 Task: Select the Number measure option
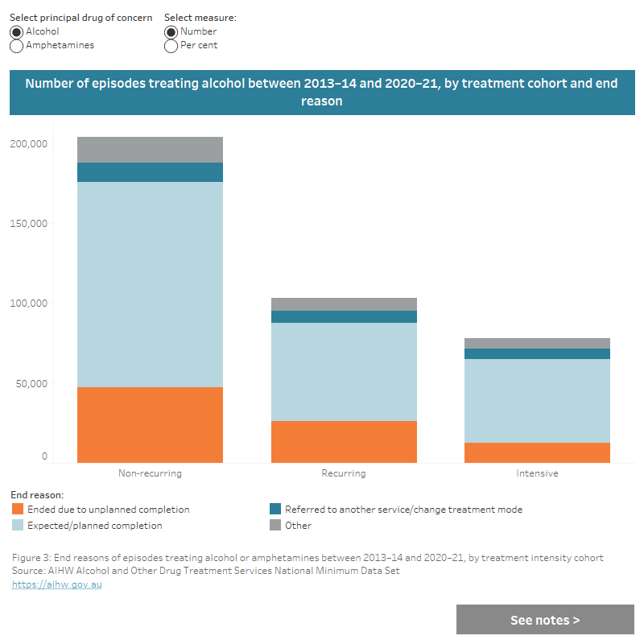click(170, 31)
